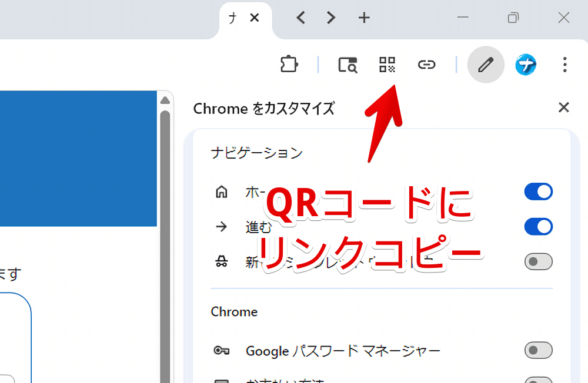Image resolution: width=588 pixels, height=383 pixels.
Task: Click the tab scroll right chevron
Action: pos(330,18)
